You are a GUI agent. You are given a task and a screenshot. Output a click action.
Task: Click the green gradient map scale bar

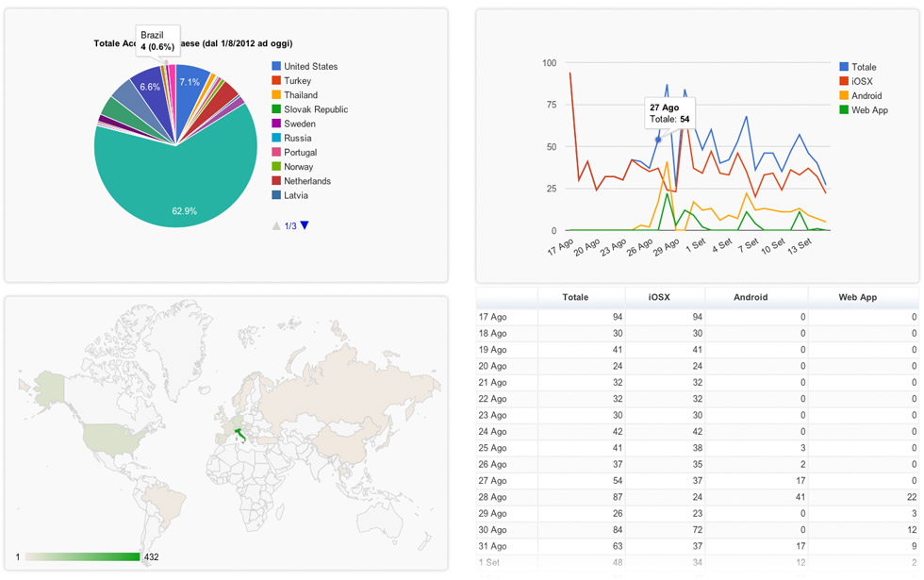click(82, 557)
